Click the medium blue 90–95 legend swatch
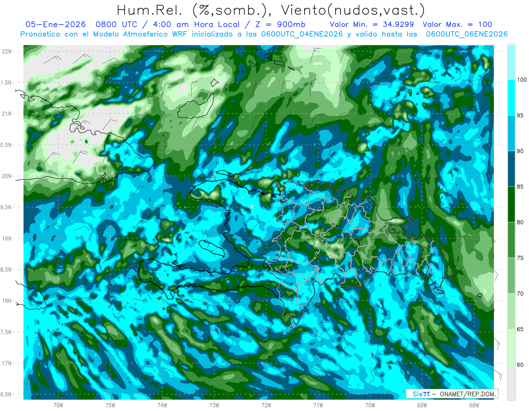Image resolution: width=532 pixels, height=411 pixels. point(511,133)
